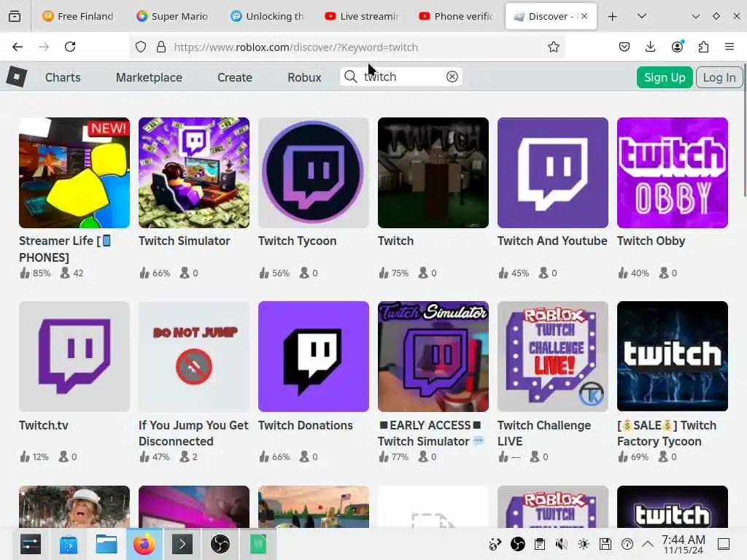The height and width of the screenshot is (560, 747).
Task: Open OBS Studio from the taskbar
Action: 220,544
